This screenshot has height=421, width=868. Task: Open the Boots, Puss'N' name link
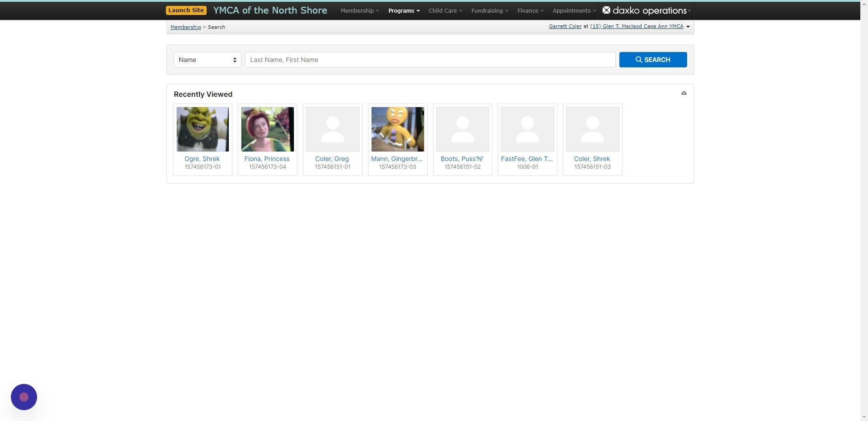click(x=462, y=159)
